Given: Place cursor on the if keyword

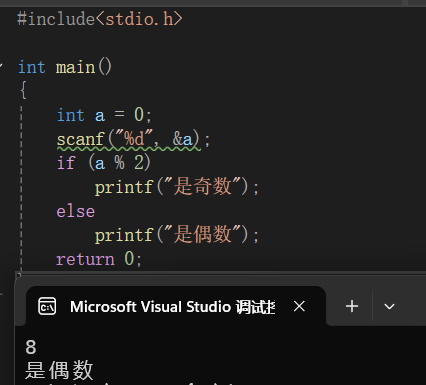Looking at the screenshot, I should (x=66, y=163).
